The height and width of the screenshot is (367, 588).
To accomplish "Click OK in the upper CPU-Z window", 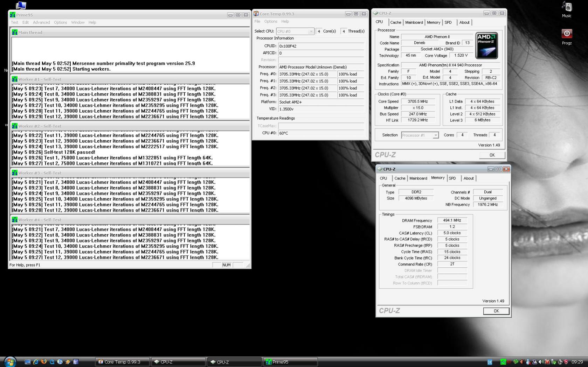I will pos(492,155).
